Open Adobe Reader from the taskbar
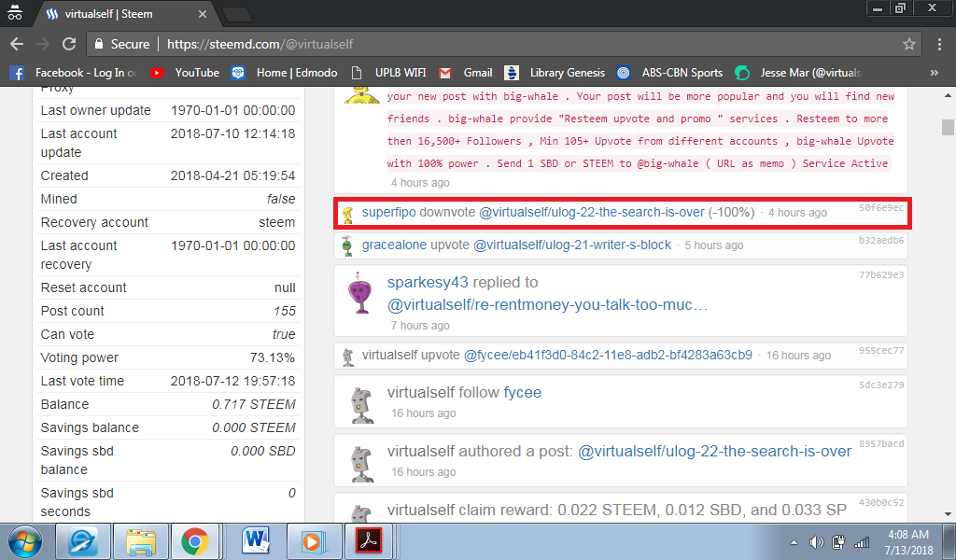Image resolution: width=956 pixels, height=560 pixels. [369, 541]
